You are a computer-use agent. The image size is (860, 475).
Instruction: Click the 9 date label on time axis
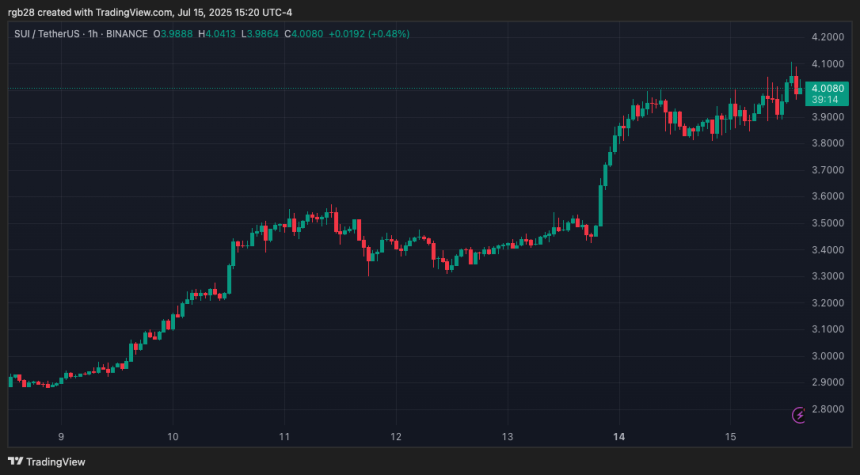61,437
